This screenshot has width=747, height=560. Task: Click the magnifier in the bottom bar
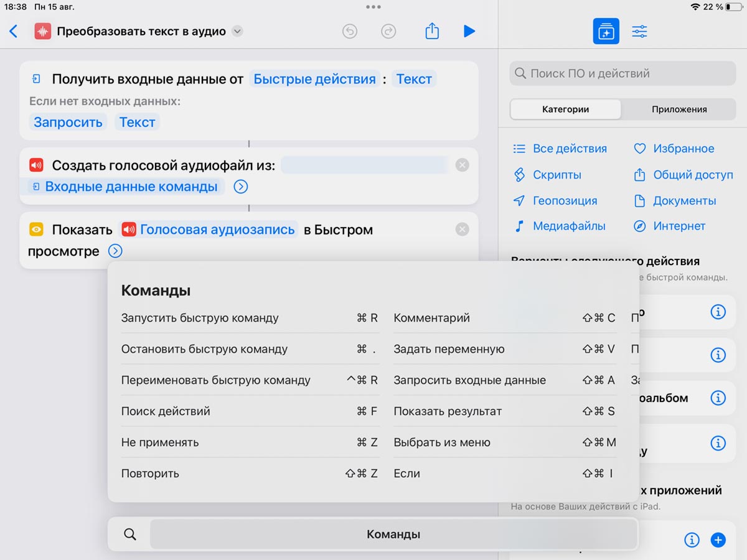point(129,534)
